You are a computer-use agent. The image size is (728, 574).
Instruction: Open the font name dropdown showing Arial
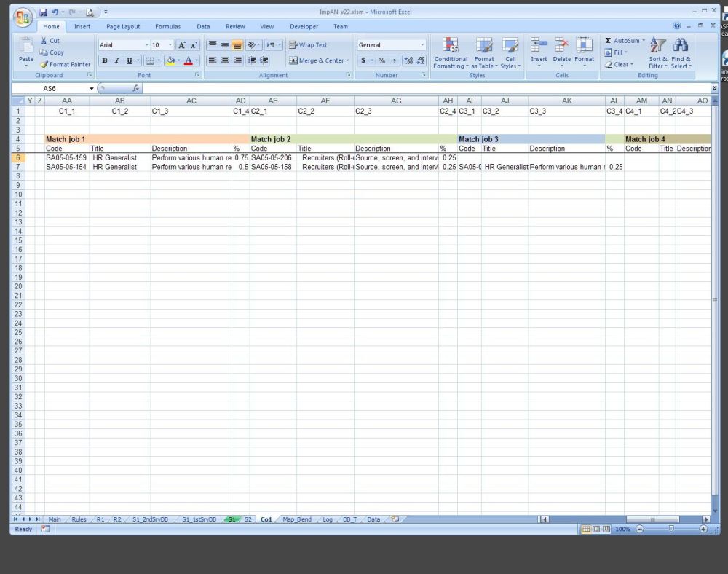(x=146, y=45)
